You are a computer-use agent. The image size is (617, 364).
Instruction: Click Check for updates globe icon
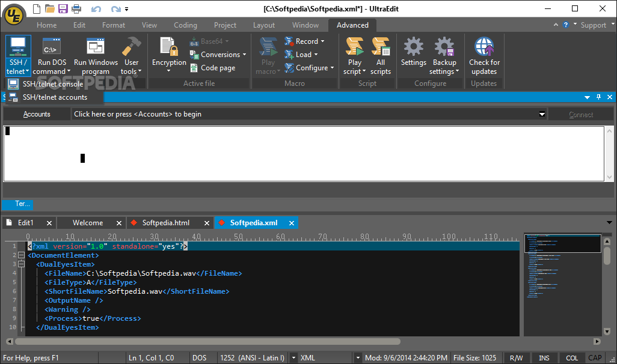point(484,46)
